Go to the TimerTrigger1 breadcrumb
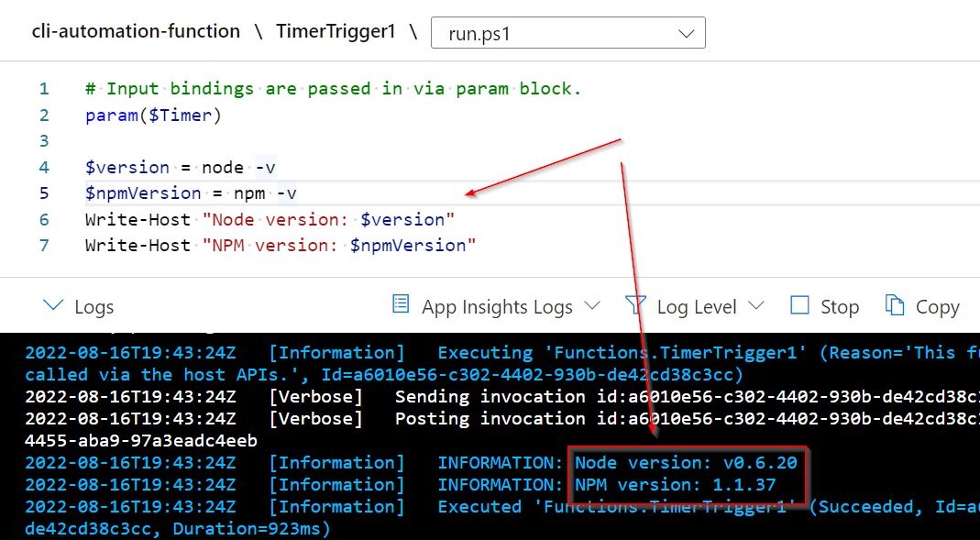 (336, 31)
